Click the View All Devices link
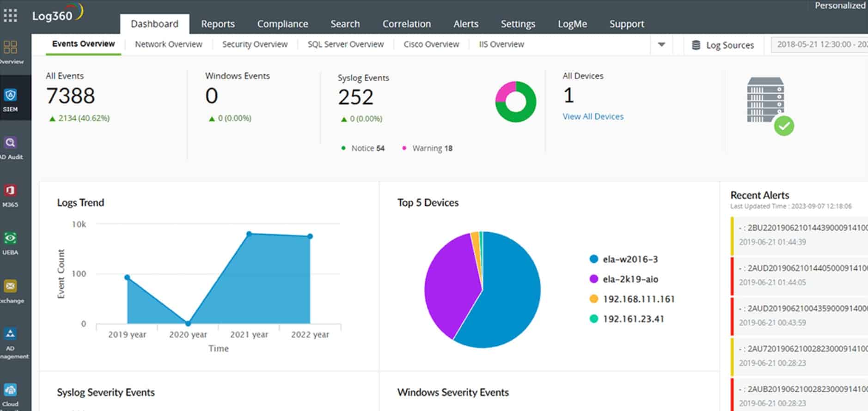 (593, 117)
